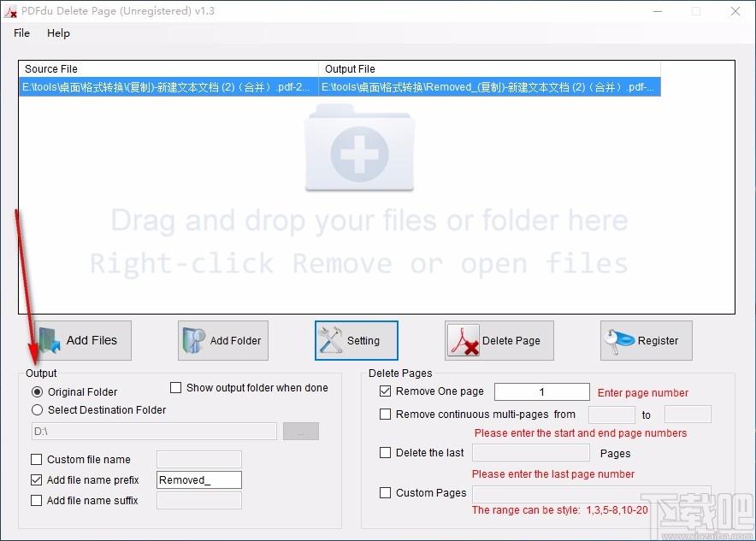This screenshot has height=541, width=756.
Task: Click the Delete Page button label
Action: point(511,341)
